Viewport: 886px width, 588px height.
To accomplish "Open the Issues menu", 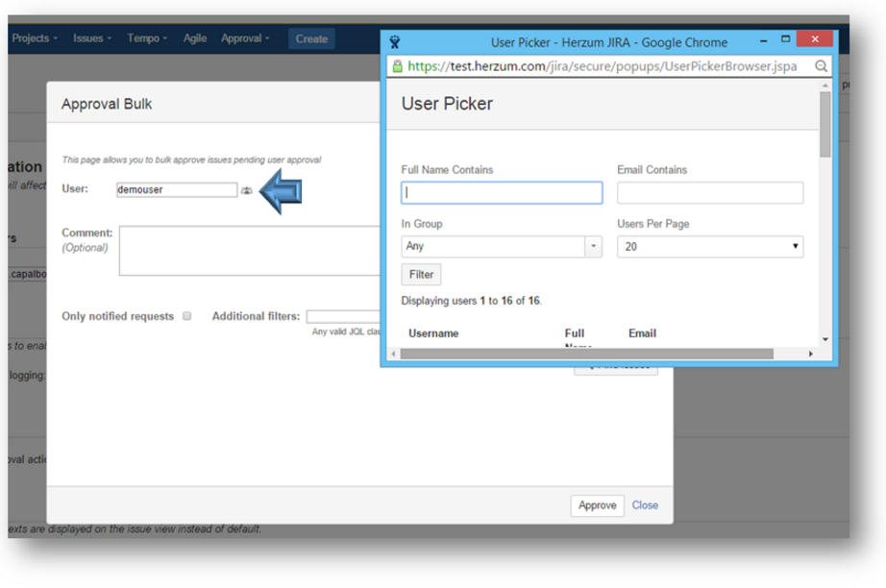I will coord(92,38).
